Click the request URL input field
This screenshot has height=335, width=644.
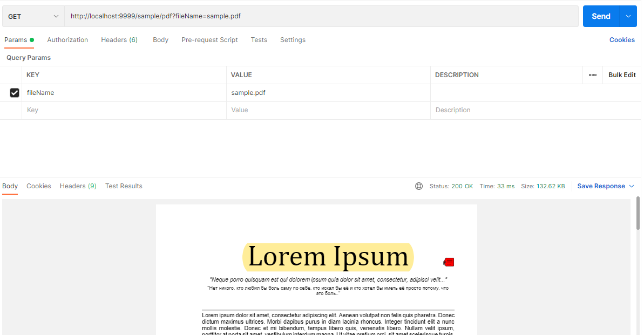coord(321,16)
